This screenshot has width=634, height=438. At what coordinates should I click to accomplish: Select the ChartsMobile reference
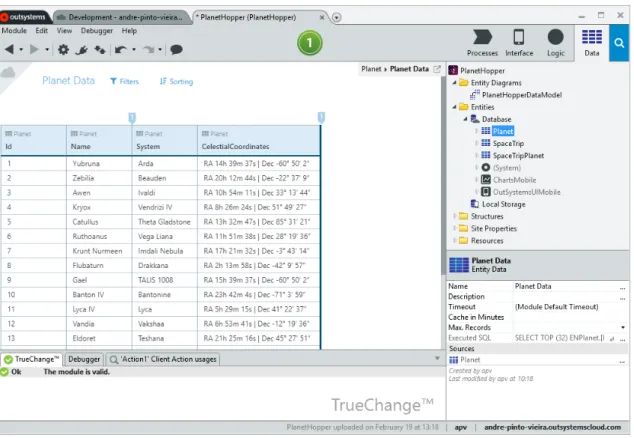514,180
